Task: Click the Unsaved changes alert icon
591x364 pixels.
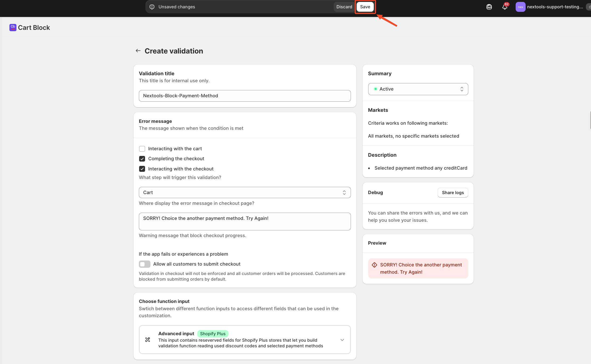Action: pos(152,7)
